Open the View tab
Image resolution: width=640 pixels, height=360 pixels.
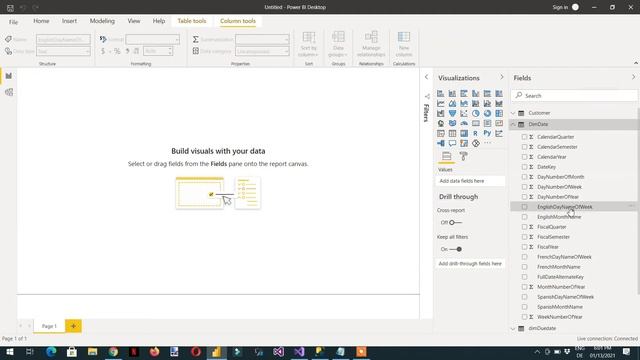(133, 21)
